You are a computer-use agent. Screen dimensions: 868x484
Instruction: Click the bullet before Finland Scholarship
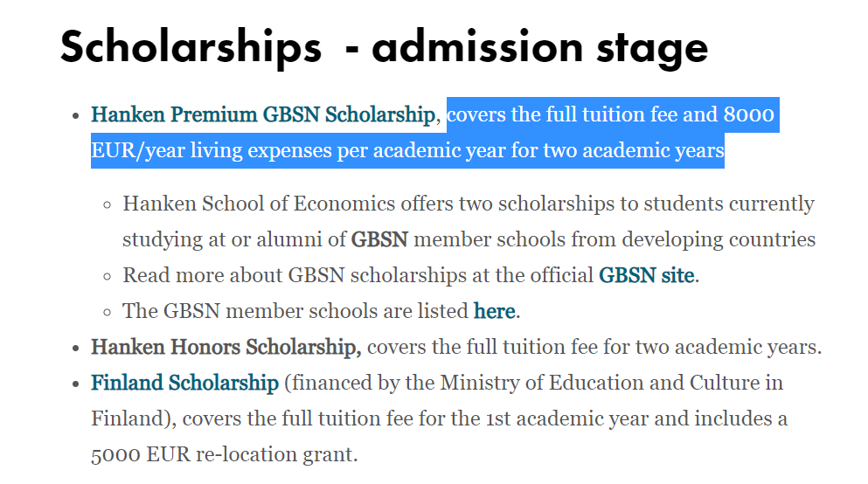pyautogui.click(x=76, y=384)
